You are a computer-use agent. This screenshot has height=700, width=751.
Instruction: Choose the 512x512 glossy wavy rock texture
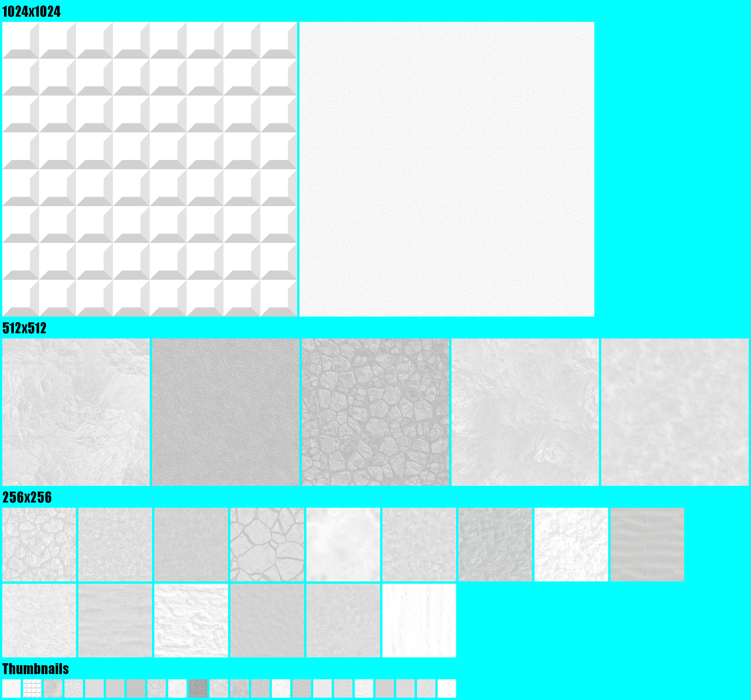click(525, 412)
